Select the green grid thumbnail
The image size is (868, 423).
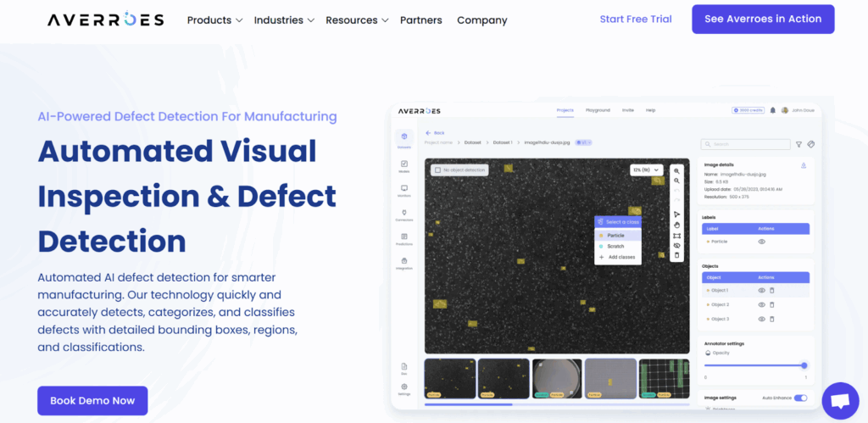click(x=665, y=379)
